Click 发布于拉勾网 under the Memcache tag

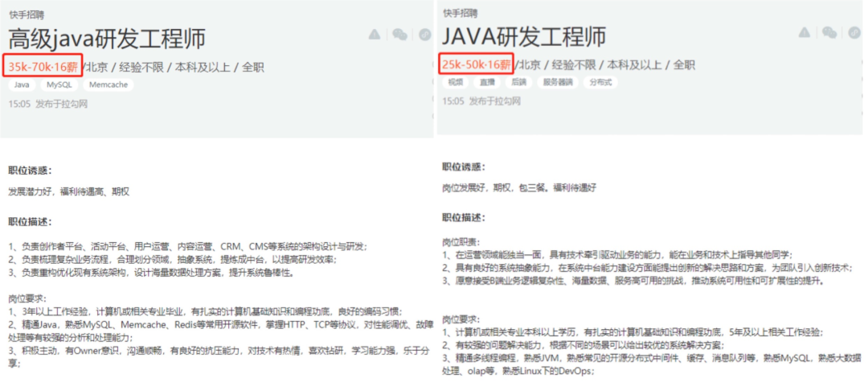point(61,103)
